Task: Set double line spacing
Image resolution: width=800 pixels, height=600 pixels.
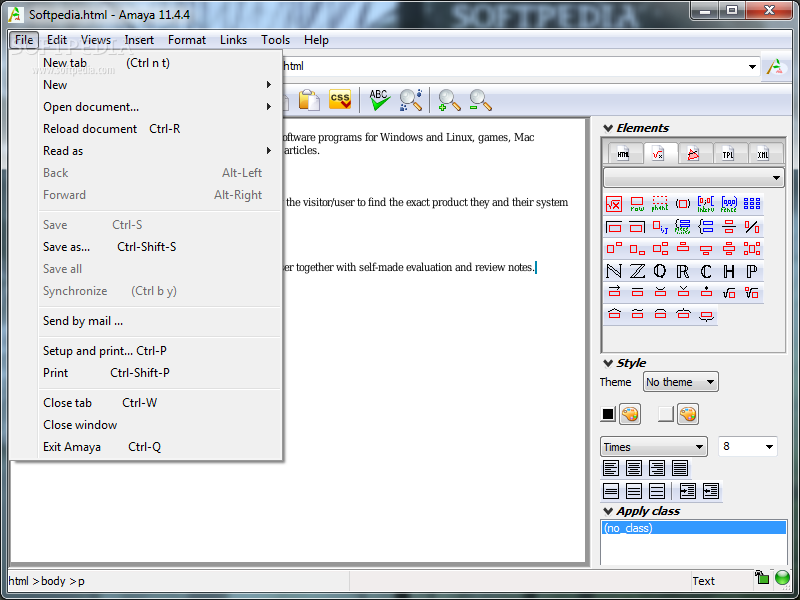Action: pos(657,491)
